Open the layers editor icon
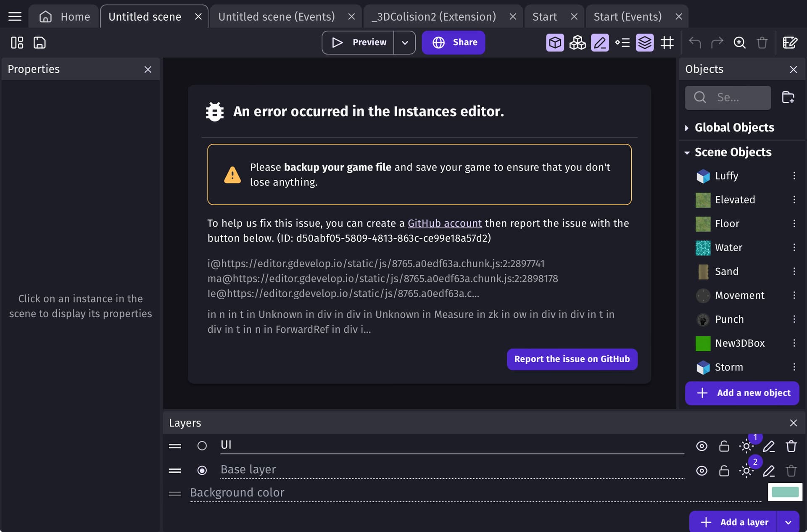This screenshot has width=807, height=532. 645,42
